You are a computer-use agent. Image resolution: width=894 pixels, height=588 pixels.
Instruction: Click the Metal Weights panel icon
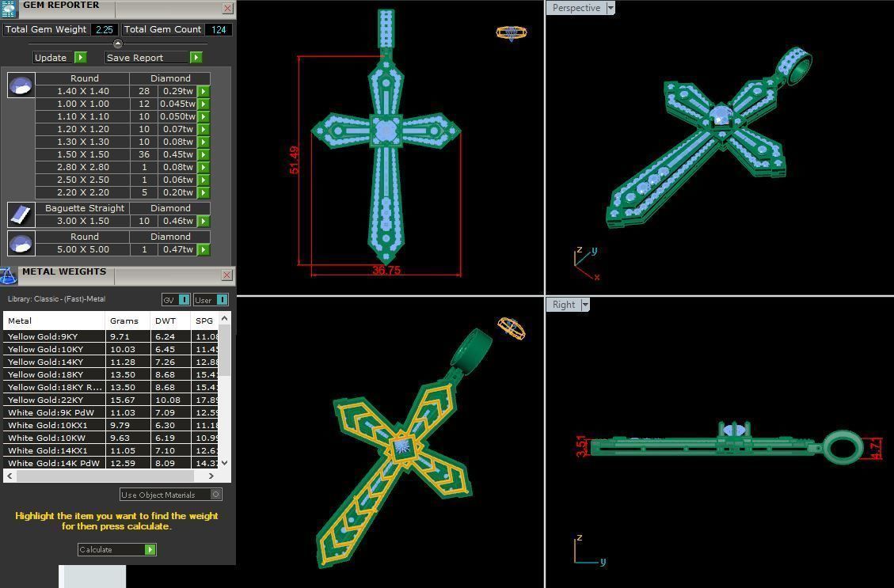[x=8, y=275]
